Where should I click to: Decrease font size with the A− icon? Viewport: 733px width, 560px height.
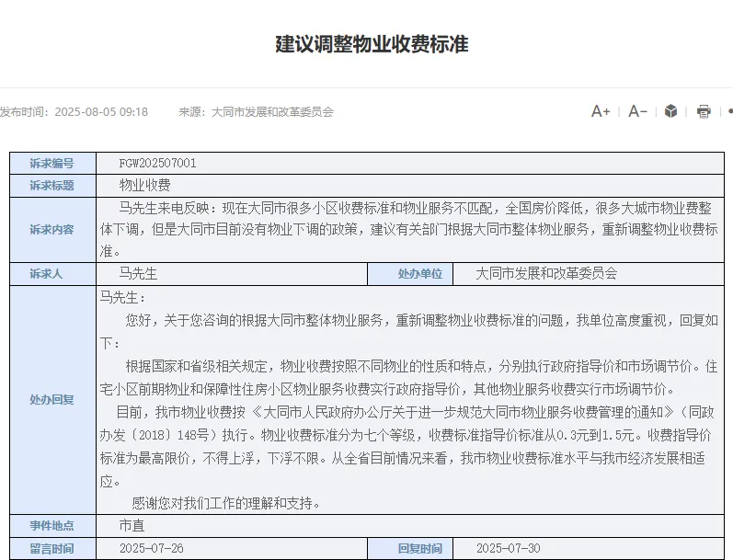(637, 111)
